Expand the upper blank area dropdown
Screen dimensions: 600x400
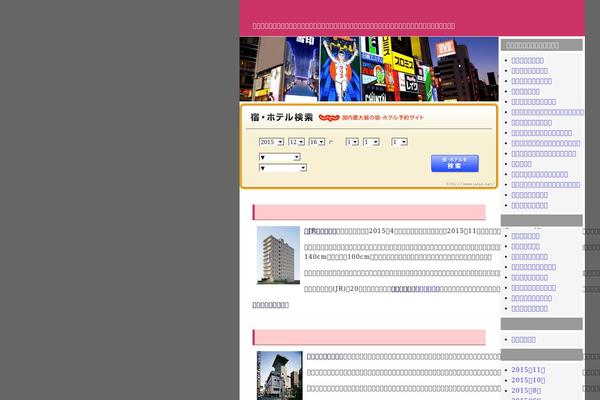280,157
